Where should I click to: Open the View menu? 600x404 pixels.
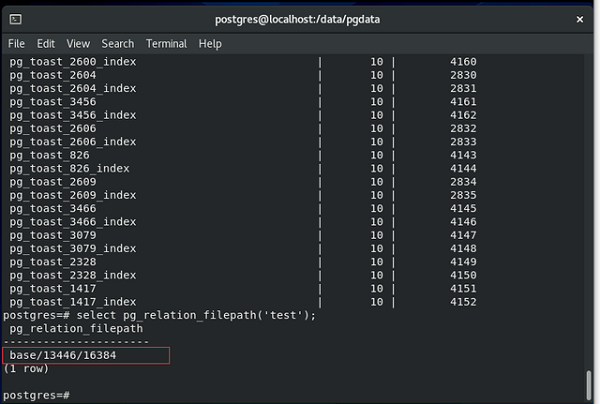[x=78, y=44]
